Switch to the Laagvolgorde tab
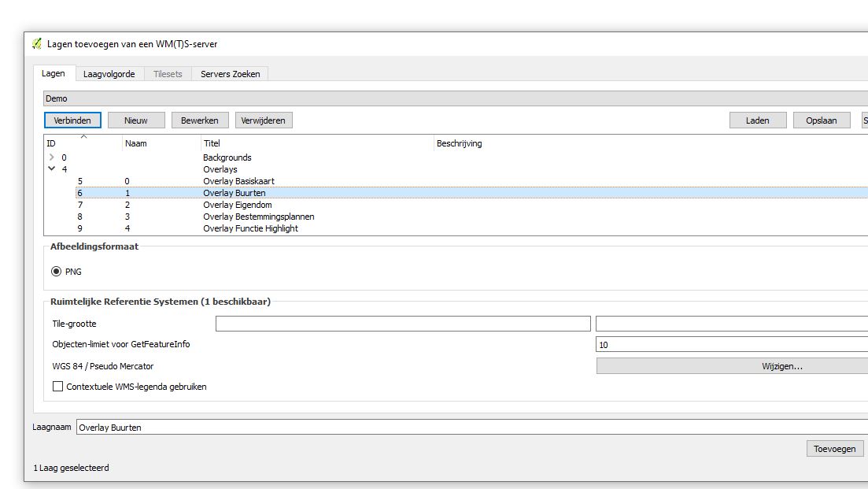This screenshot has height=489, width=868. pos(109,74)
